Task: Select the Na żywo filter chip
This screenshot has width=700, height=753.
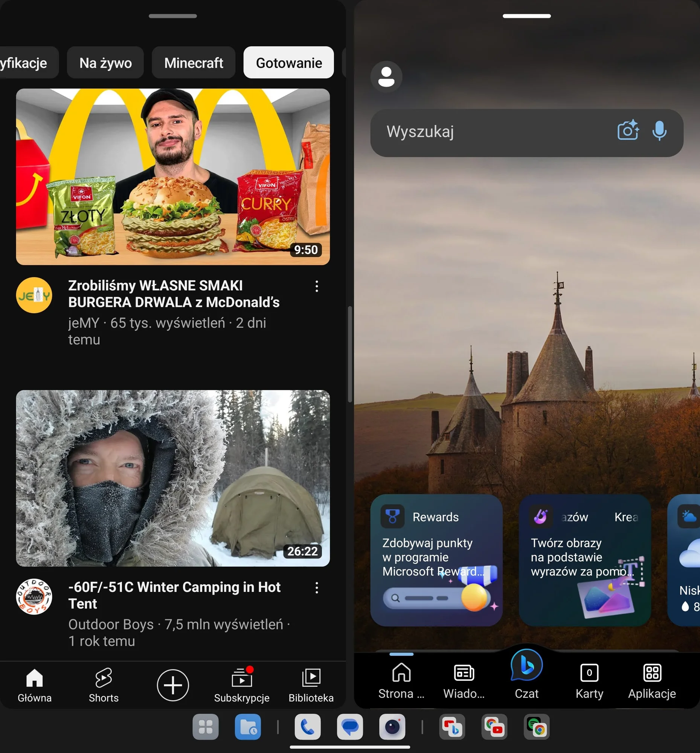Action: pyautogui.click(x=105, y=62)
